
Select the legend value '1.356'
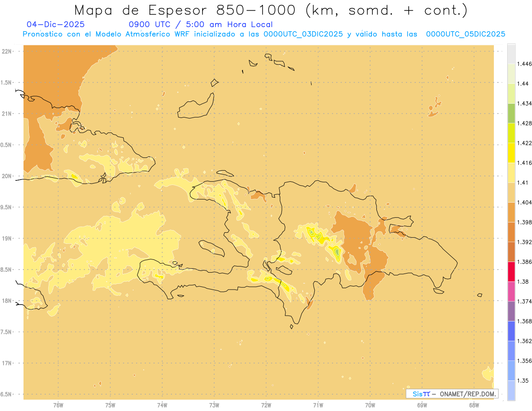click(x=524, y=361)
